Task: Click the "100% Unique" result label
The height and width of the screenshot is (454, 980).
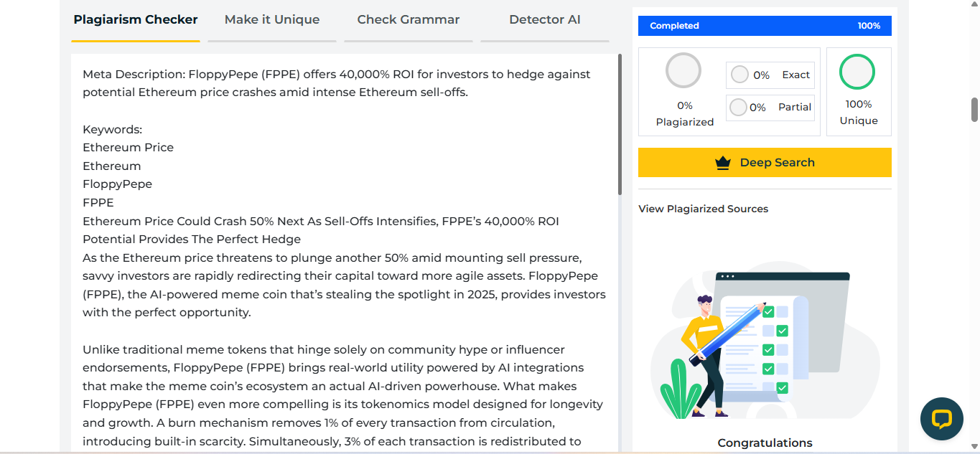Action: point(859,113)
